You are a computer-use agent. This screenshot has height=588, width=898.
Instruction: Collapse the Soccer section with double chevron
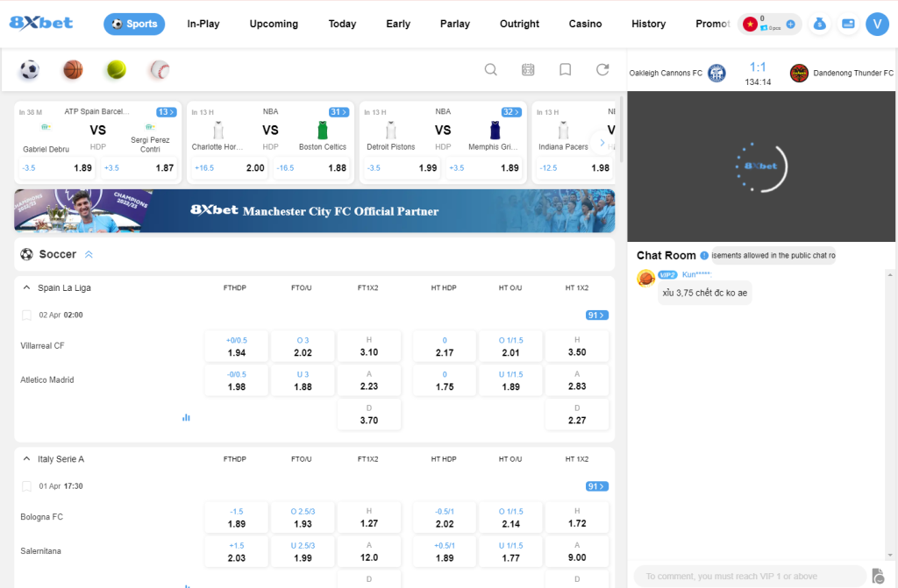coord(89,255)
